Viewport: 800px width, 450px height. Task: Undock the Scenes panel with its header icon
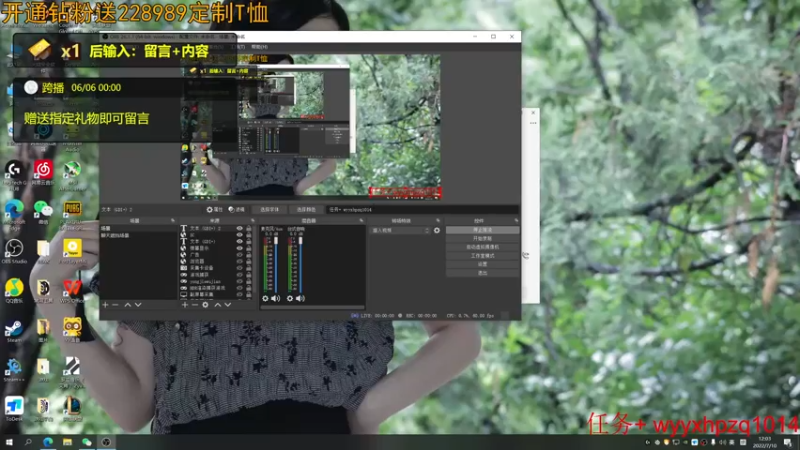172,220
